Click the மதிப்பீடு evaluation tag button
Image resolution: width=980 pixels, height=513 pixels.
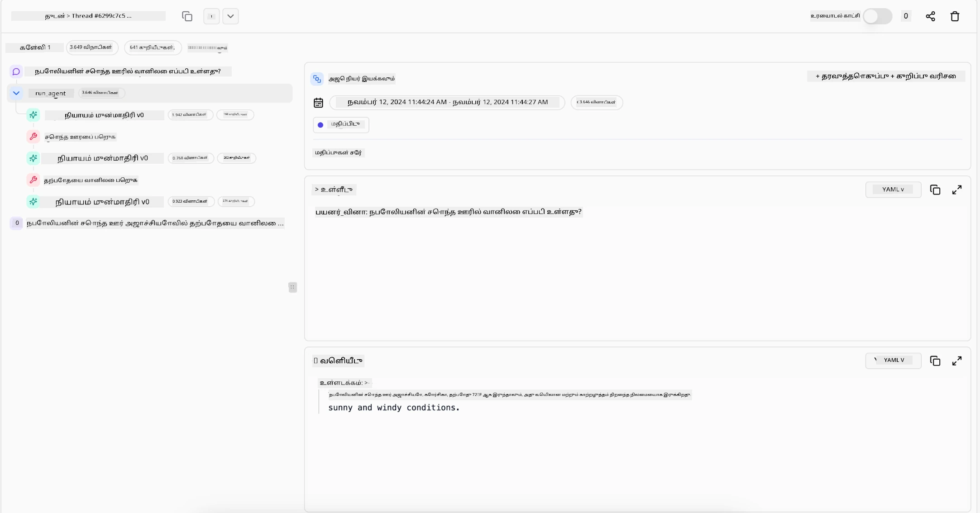341,124
